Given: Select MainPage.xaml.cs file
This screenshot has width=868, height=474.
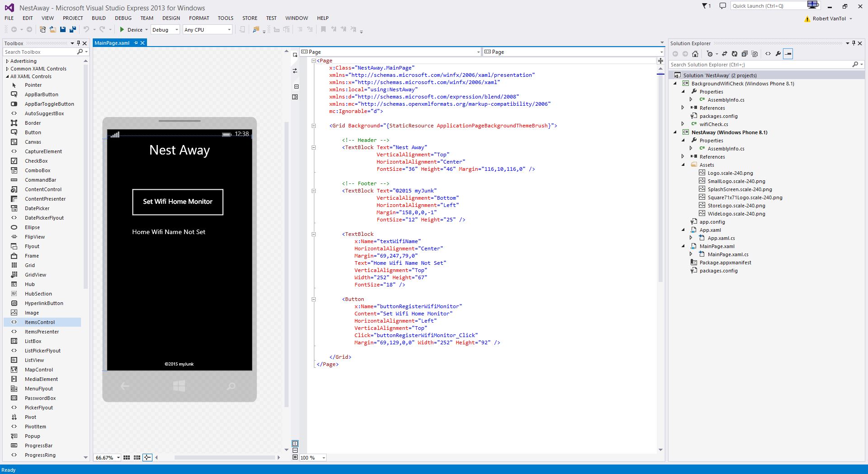Looking at the screenshot, I should 728,254.
